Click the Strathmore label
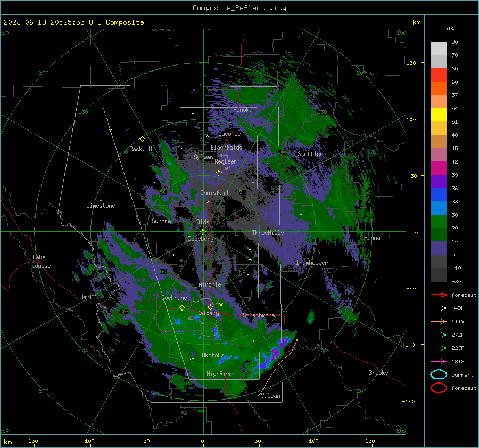Image resolution: width=479 pixels, height=448 pixels. tap(259, 315)
